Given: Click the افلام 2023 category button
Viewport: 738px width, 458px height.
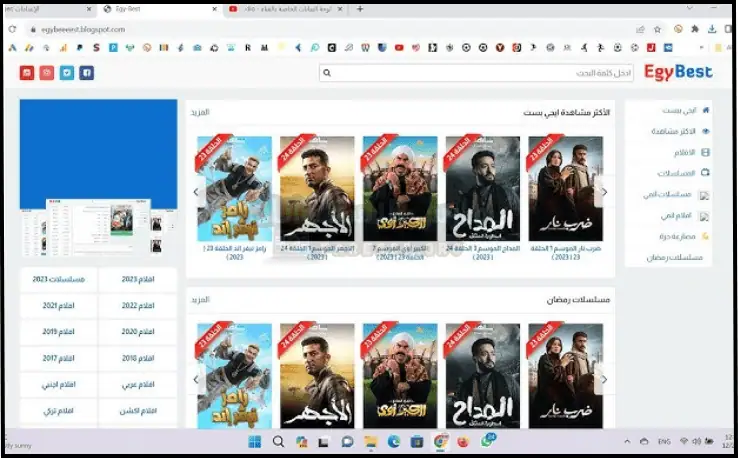Looking at the screenshot, I should 137,279.
